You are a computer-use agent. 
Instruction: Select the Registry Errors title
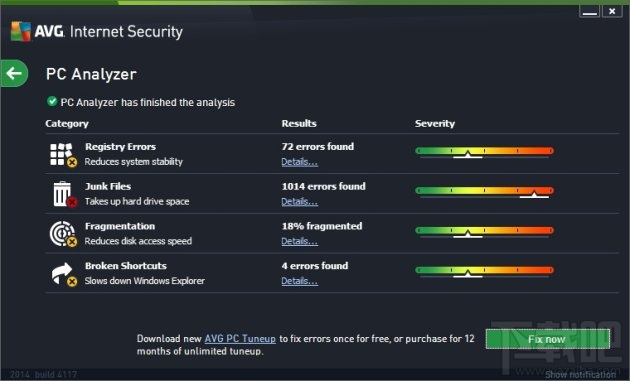tap(120, 147)
